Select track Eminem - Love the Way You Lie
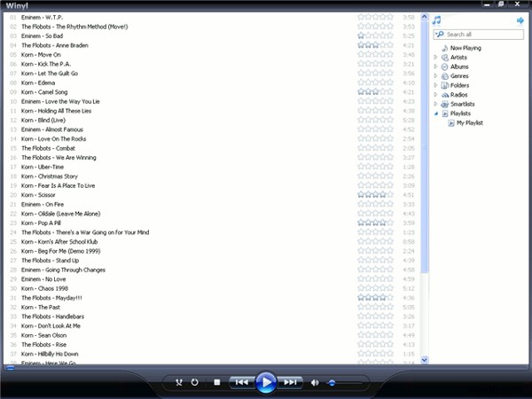Screen dimensions: 532x399 (60, 101)
